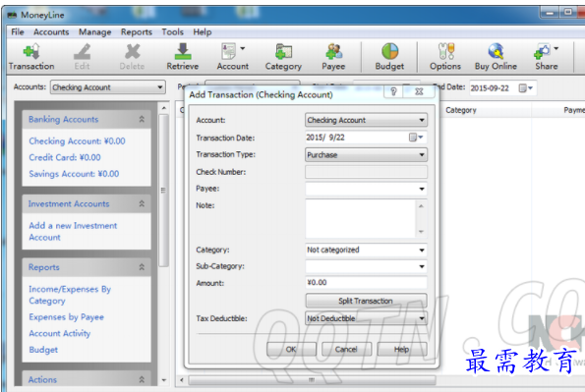Open the Tax Deductible dropdown
The width and height of the screenshot is (585, 392).
(x=366, y=318)
